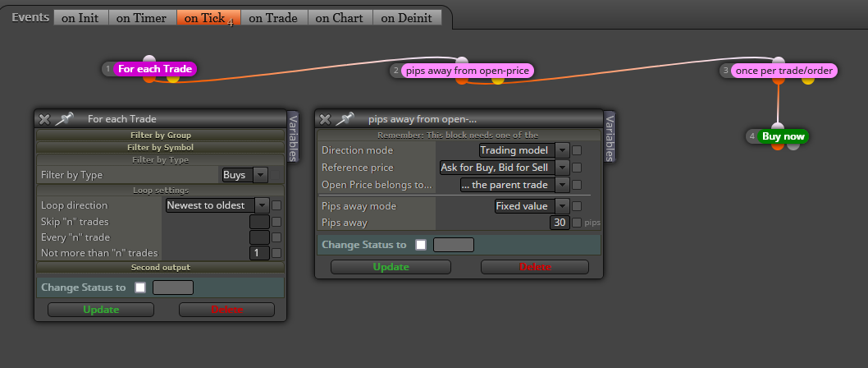Close the pips away from open-price panel
The width and height of the screenshot is (868, 368).
(325, 119)
